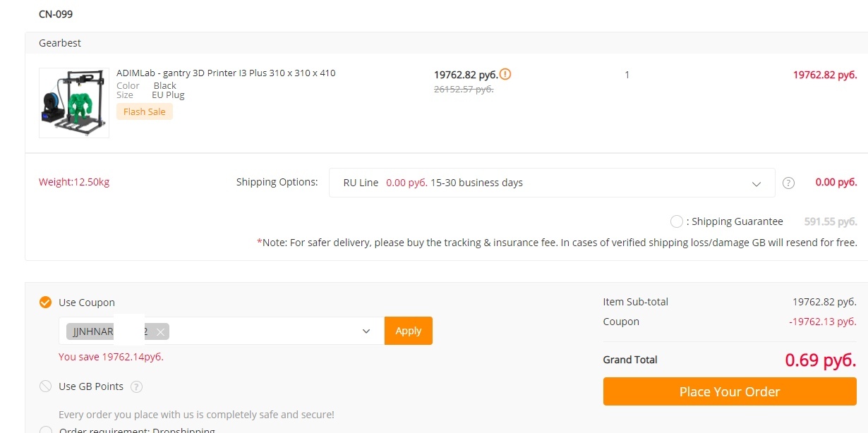Image resolution: width=868 pixels, height=433 pixels.
Task: Click the Grand Total amount 0.69 руб.
Action: (821, 360)
